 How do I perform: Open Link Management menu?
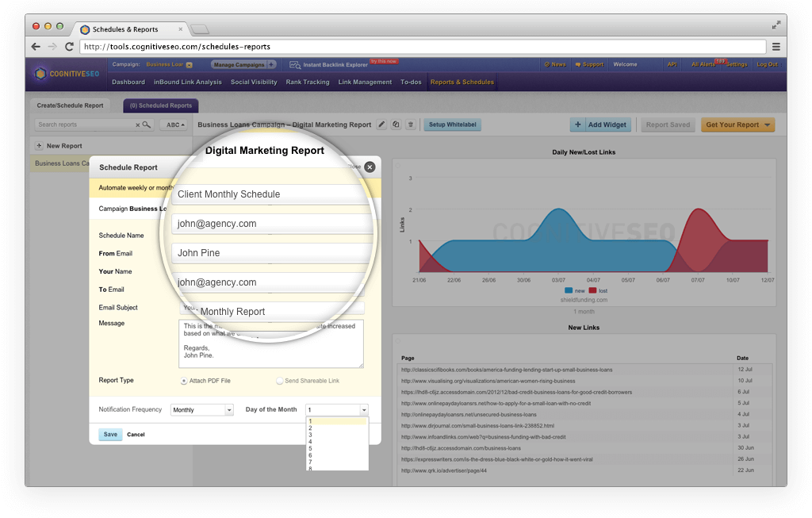click(365, 82)
